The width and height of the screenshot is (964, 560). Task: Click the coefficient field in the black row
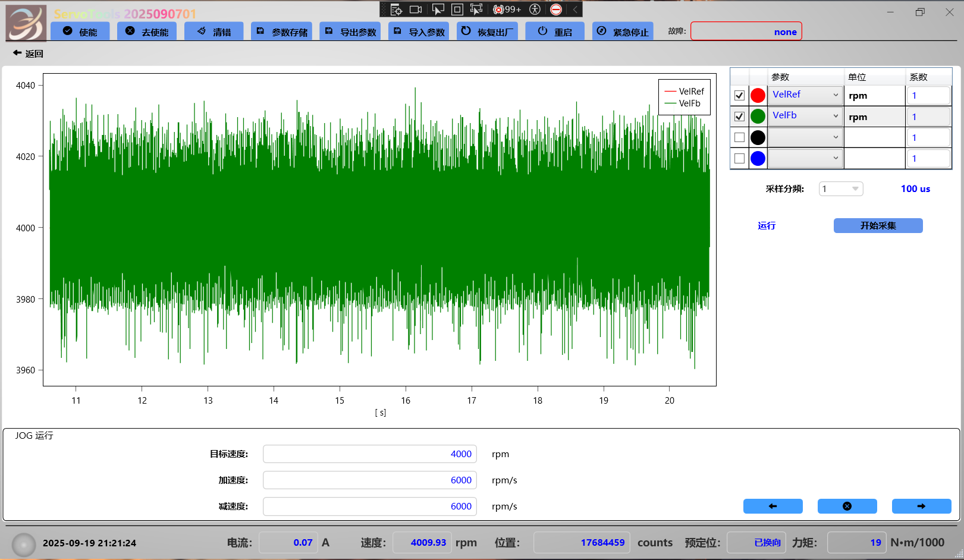[x=928, y=137]
